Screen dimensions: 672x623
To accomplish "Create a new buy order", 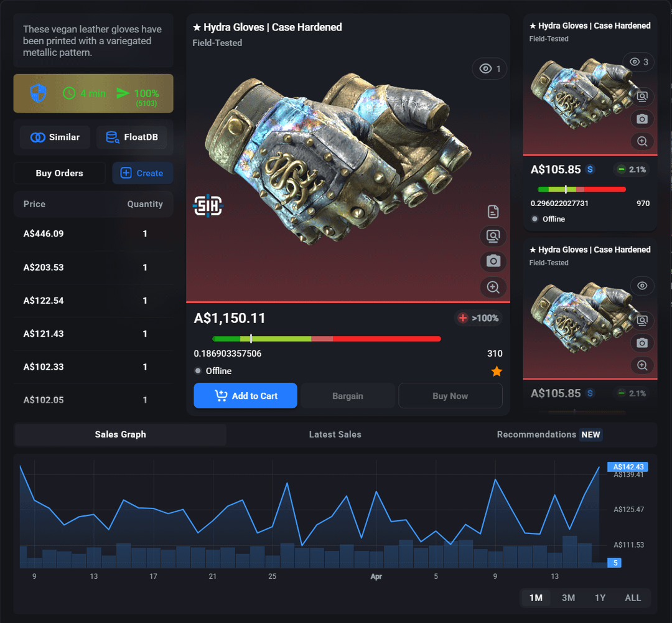I will click(142, 173).
